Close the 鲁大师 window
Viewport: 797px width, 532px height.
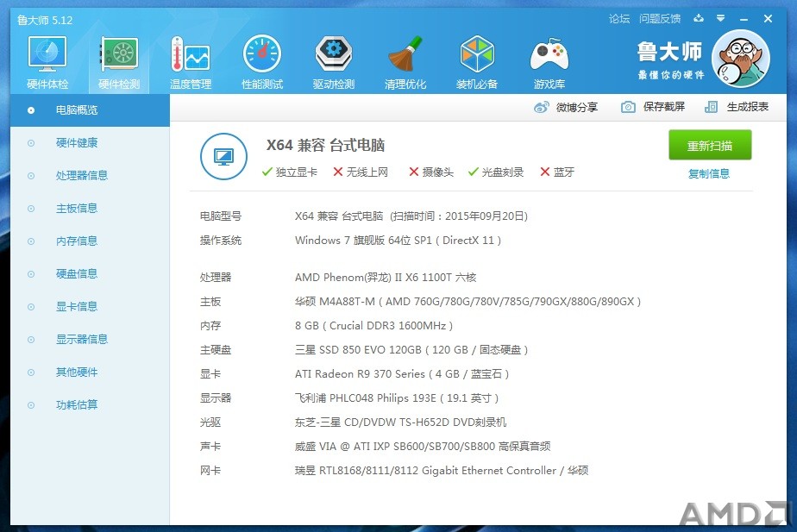(x=768, y=19)
